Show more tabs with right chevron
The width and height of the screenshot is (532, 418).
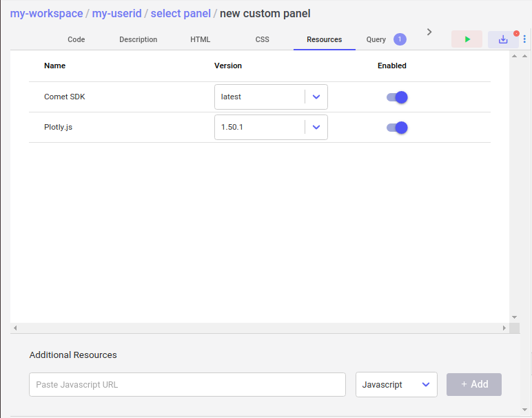[x=429, y=32]
